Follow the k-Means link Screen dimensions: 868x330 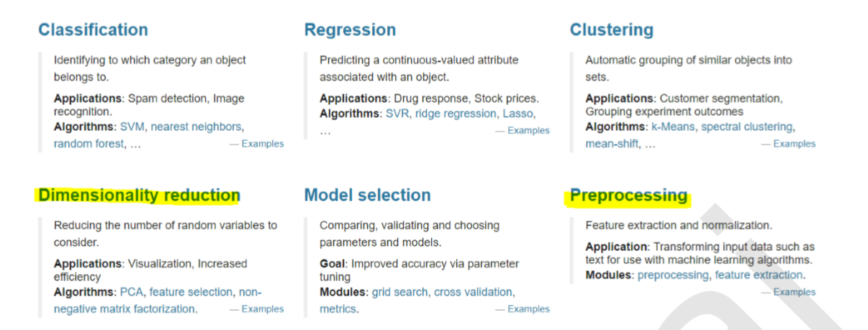point(673,127)
